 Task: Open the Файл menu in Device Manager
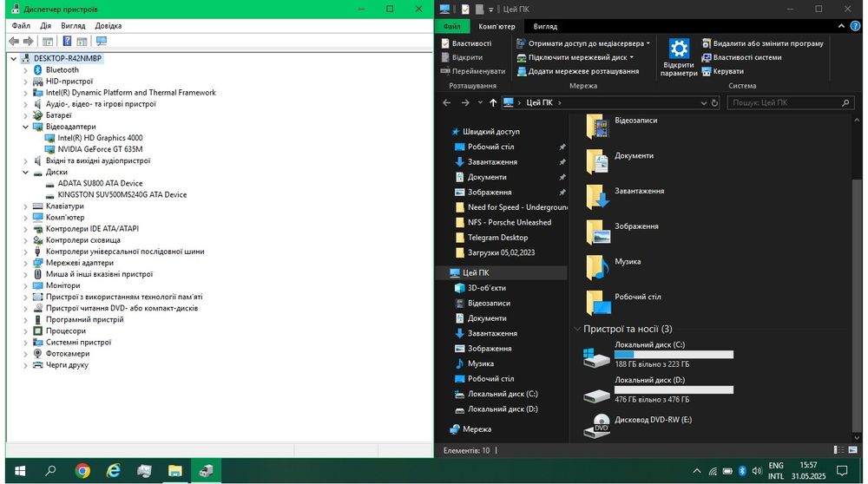[21, 26]
